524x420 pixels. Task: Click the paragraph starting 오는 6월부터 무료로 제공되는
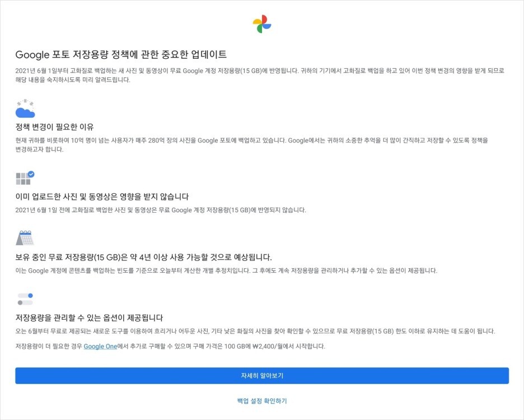point(255,331)
